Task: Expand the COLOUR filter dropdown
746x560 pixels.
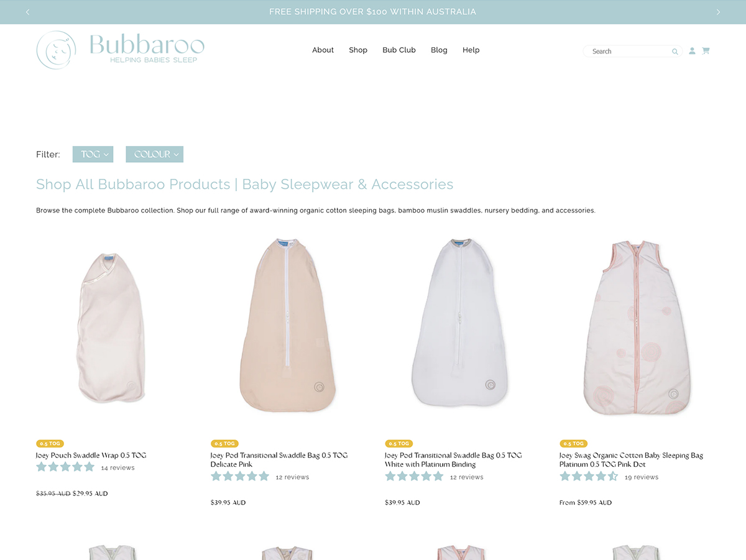Action: coord(155,154)
